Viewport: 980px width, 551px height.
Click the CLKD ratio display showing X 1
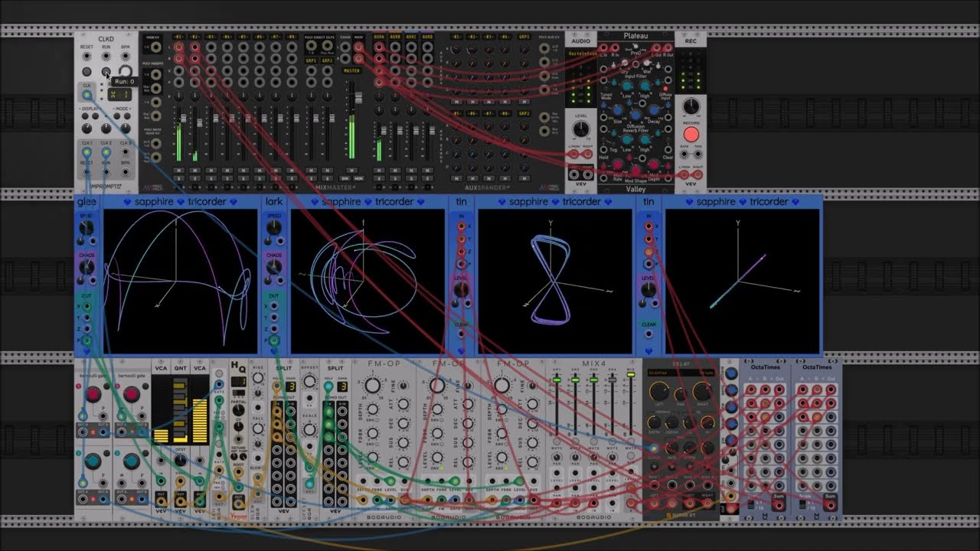pos(119,94)
